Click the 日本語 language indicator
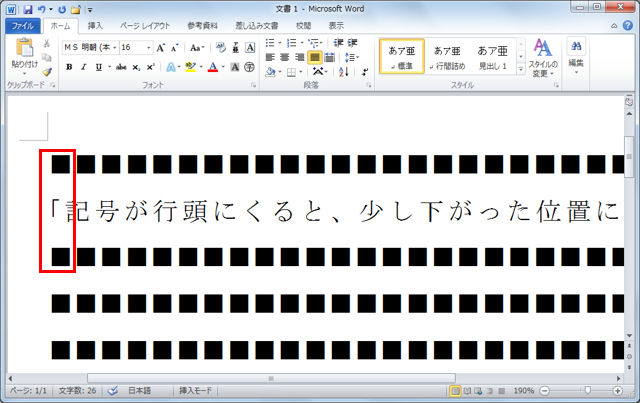This screenshot has height=403, width=640. pos(140,391)
